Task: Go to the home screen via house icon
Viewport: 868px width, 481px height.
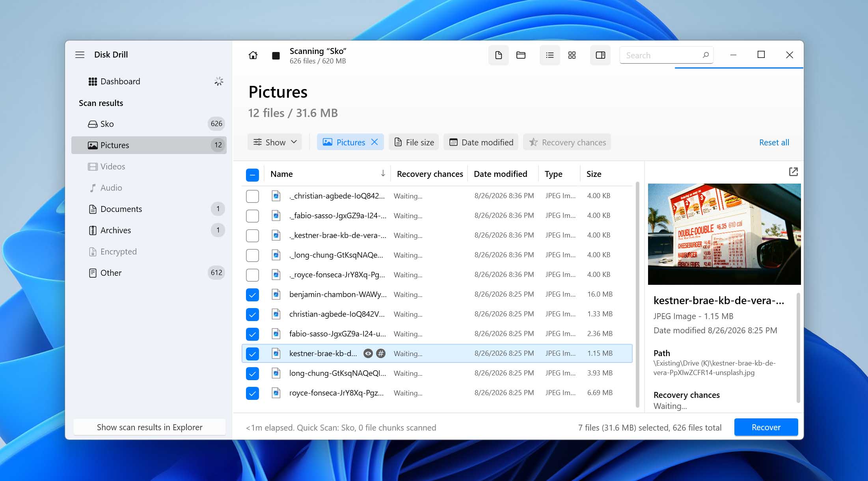Action: coord(253,55)
